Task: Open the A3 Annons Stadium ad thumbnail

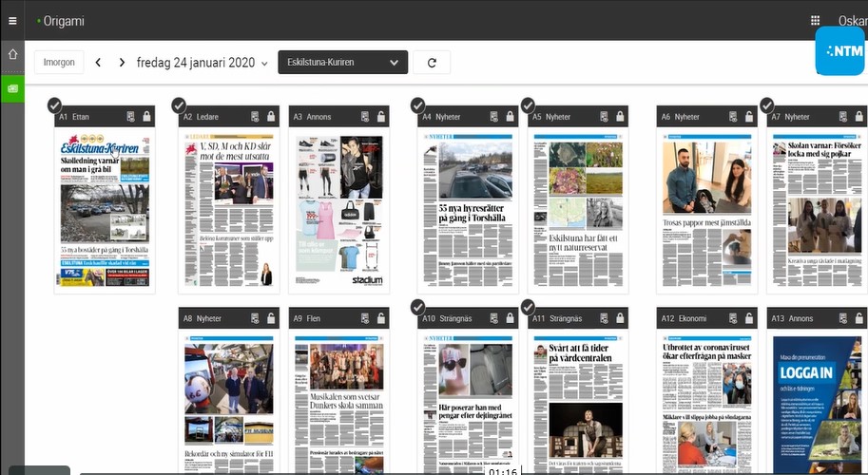Action: coord(338,210)
